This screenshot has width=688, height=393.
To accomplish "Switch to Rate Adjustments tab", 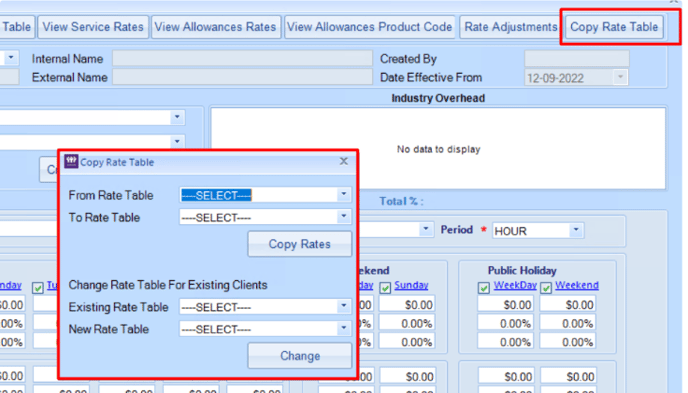I will pyautogui.click(x=511, y=27).
